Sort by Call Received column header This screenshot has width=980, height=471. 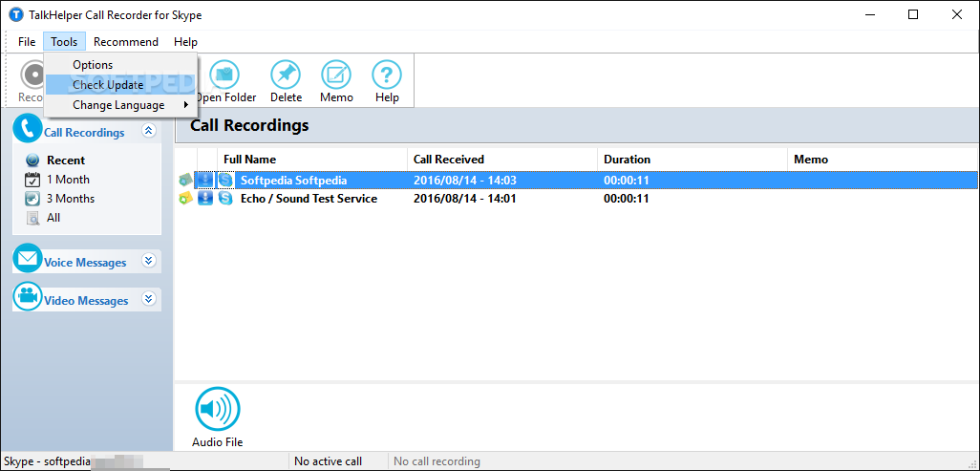tap(501, 160)
